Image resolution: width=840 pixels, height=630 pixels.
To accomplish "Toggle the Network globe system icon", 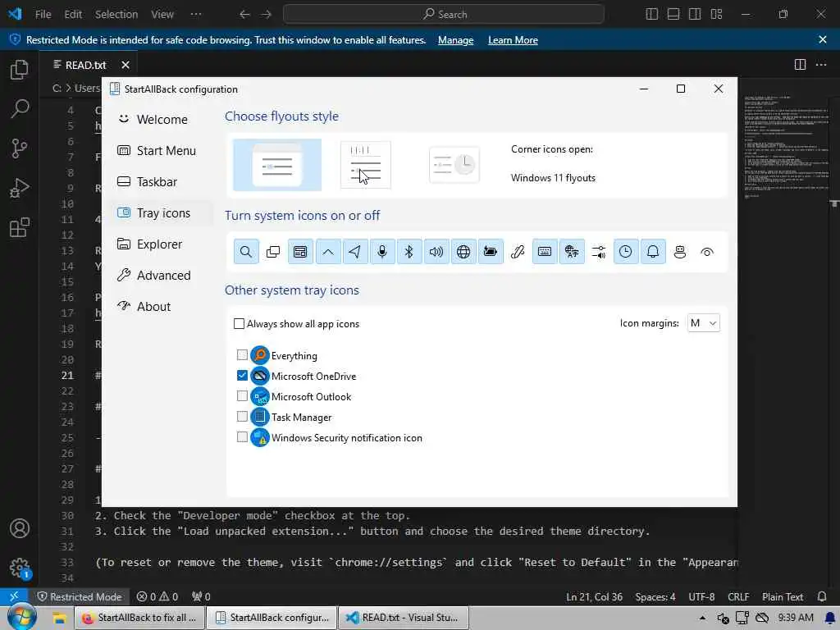I will tap(463, 252).
